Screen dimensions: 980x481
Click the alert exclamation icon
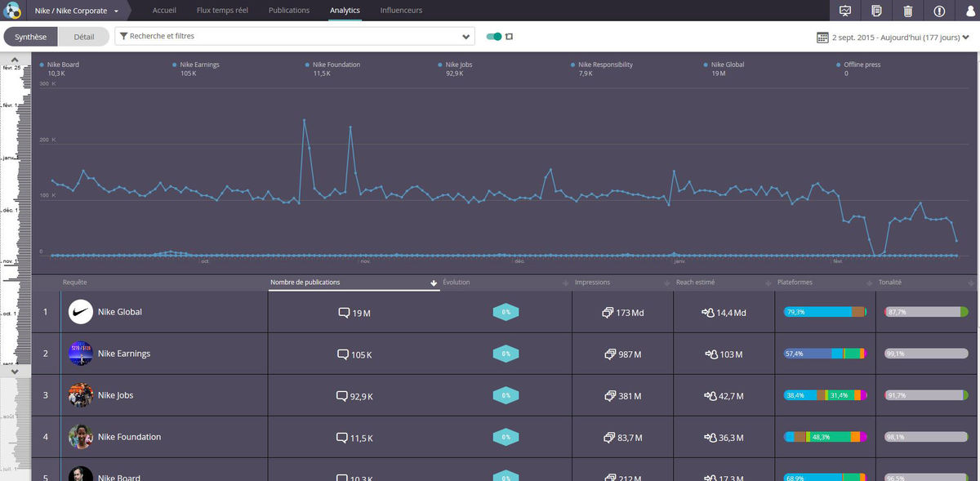pyautogui.click(x=939, y=11)
